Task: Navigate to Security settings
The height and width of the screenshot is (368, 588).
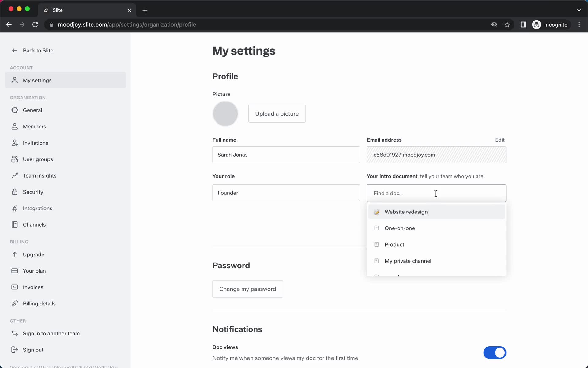Action: (x=65, y=192)
